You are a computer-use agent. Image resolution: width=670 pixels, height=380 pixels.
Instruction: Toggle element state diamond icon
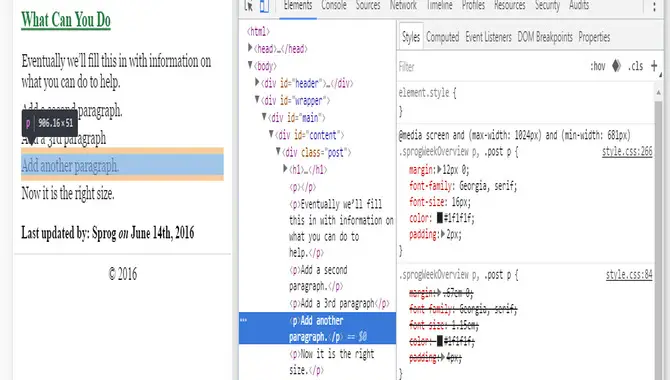616,66
